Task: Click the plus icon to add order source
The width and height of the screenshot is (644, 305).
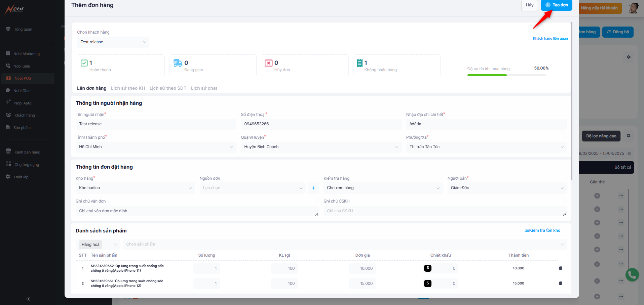Action: click(x=313, y=188)
